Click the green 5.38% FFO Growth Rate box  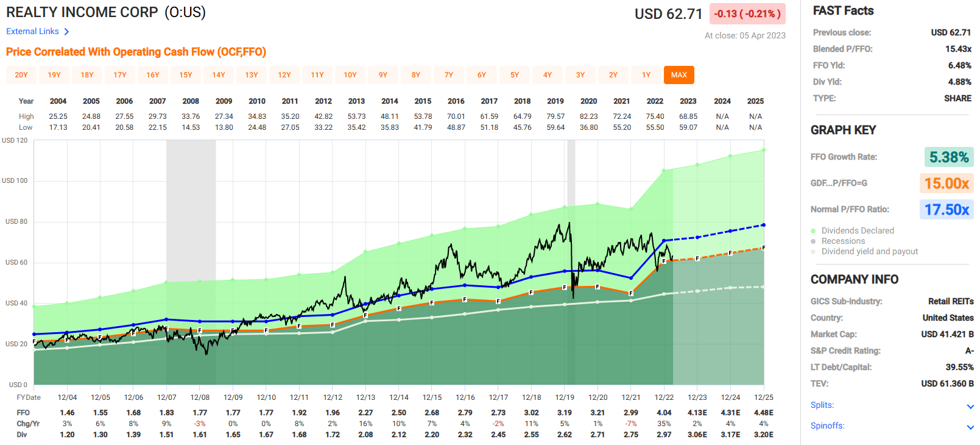click(x=949, y=157)
